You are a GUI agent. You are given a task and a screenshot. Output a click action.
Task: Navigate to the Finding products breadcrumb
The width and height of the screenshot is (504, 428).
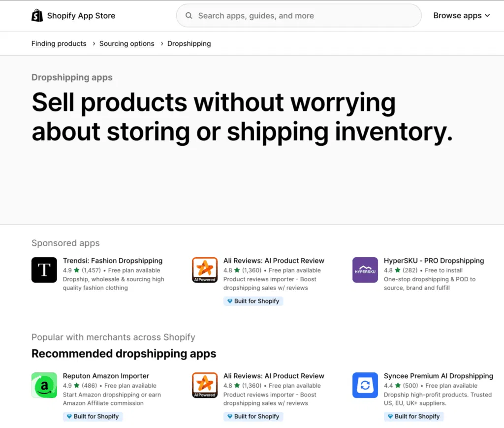point(59,43)
